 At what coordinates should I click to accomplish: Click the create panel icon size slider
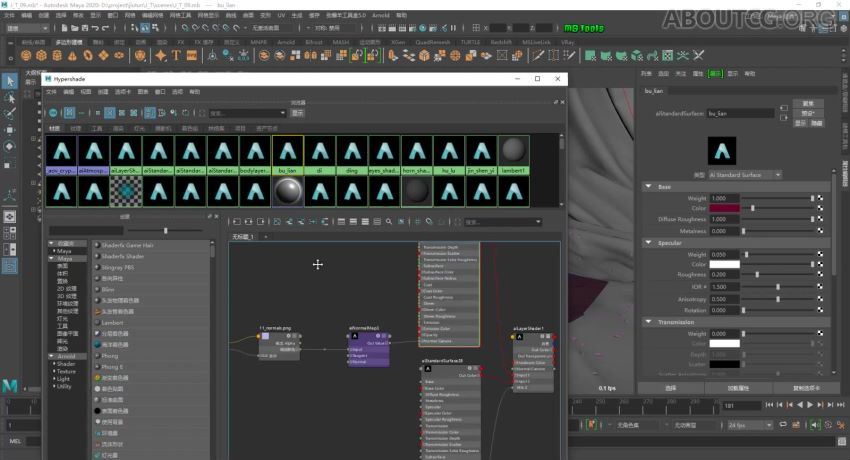[x=166, y=231]
